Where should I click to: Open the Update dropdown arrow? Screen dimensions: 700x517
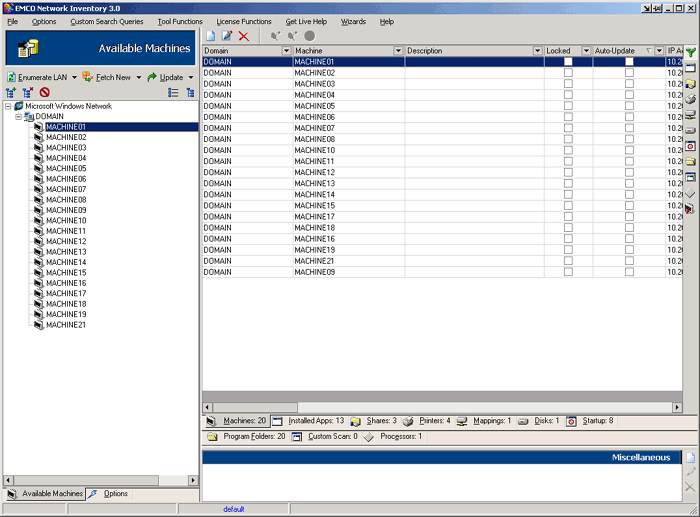[191, 77]
